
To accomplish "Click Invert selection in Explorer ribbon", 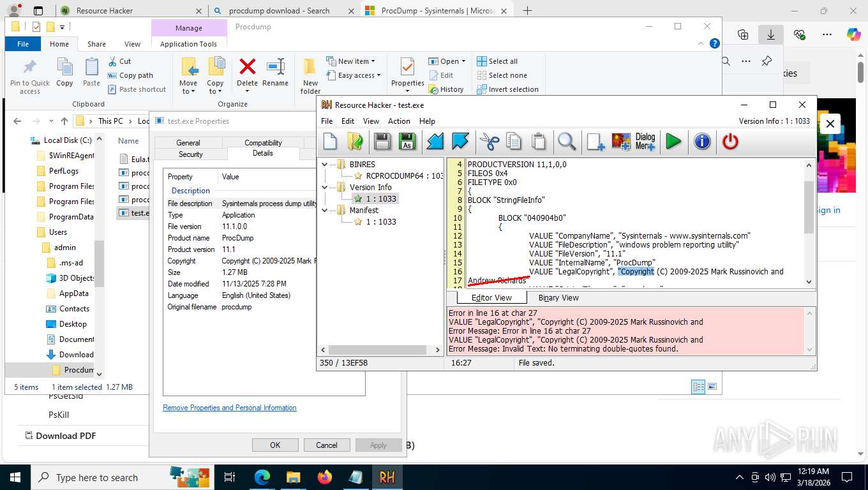I will coord(508,89).
